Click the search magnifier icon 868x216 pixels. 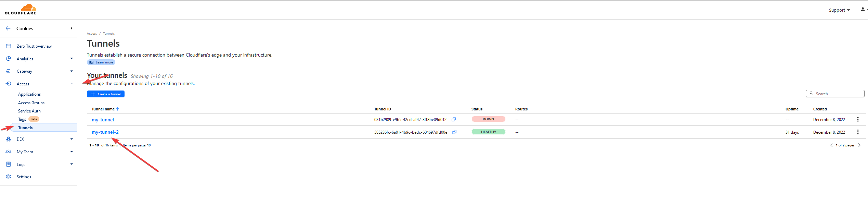pyautogui.click(x=811, y=93)
